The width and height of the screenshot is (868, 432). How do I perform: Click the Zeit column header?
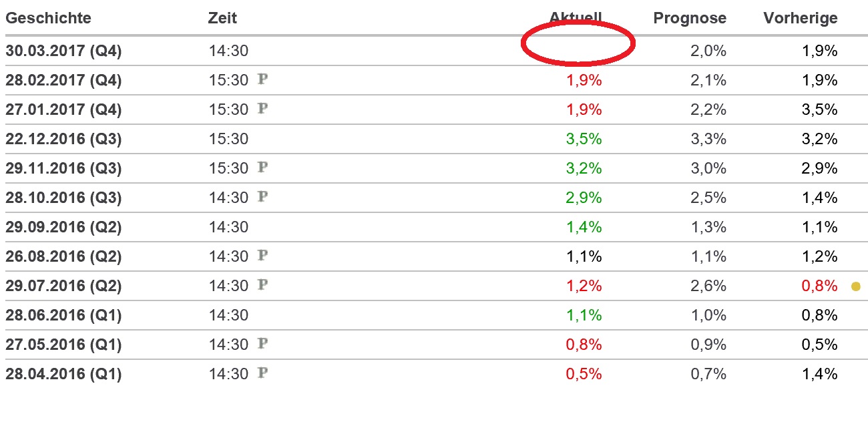222,18
